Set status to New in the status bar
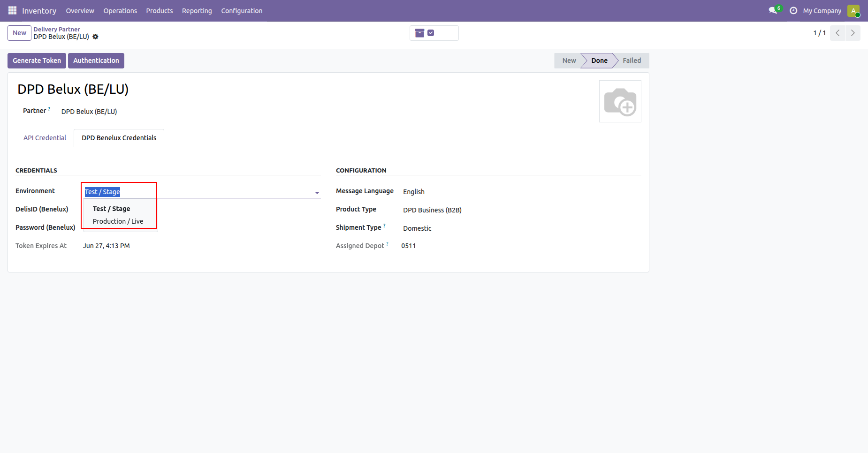Viewport: 868px width, 453px height. point(569,60)
